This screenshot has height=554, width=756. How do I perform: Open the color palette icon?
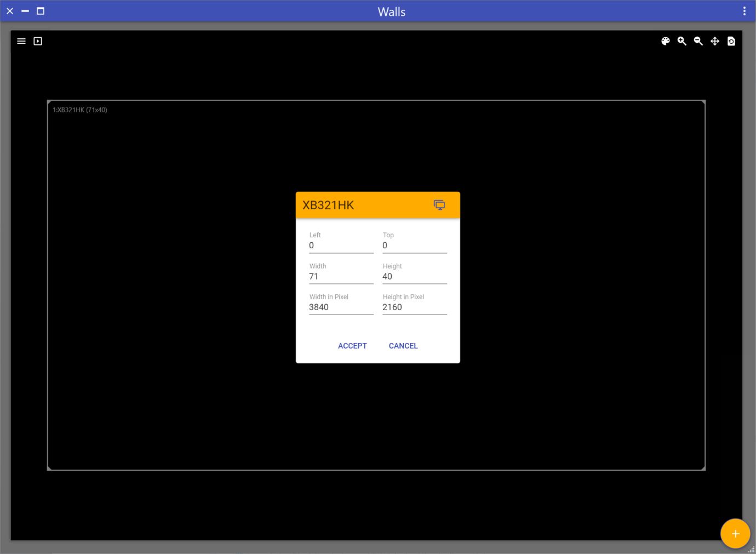tap(666, 41)
